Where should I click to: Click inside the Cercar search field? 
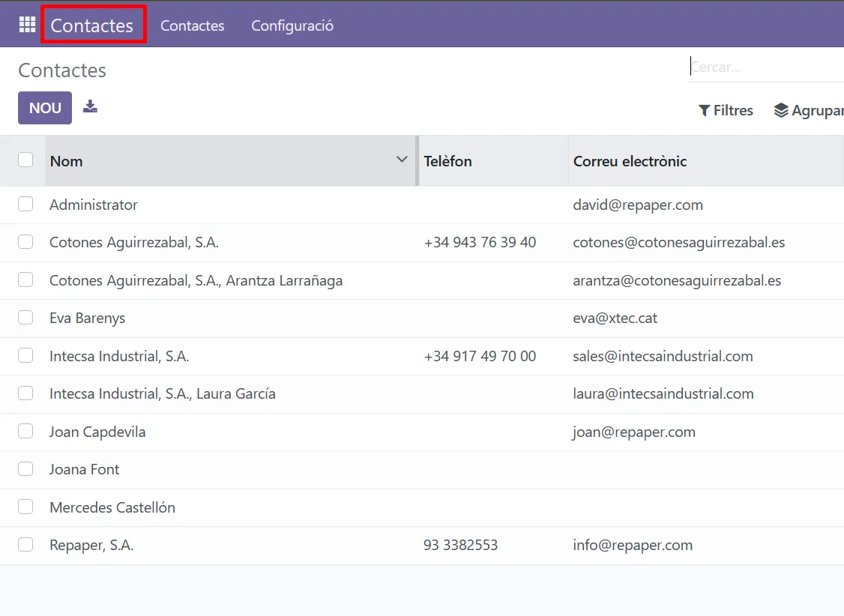coord(765,67)
